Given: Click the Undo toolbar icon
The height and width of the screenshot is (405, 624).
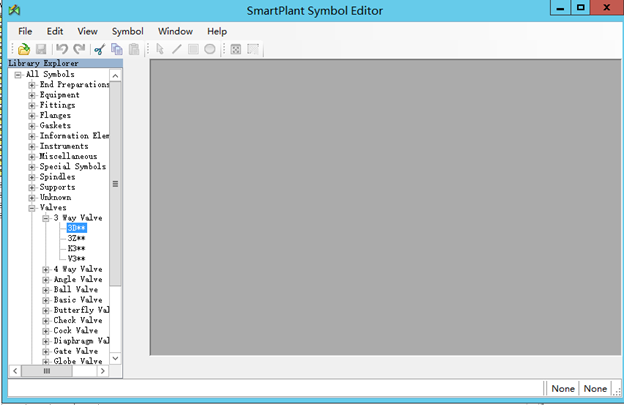Looking at the screenshot, I should pyautogui.click(x=62, y=49).
